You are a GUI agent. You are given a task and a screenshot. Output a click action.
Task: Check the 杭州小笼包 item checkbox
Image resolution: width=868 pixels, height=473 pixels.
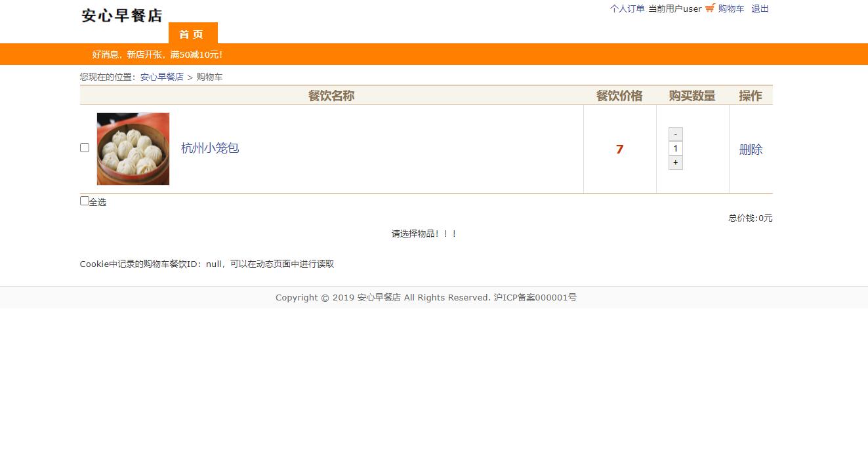84,147
